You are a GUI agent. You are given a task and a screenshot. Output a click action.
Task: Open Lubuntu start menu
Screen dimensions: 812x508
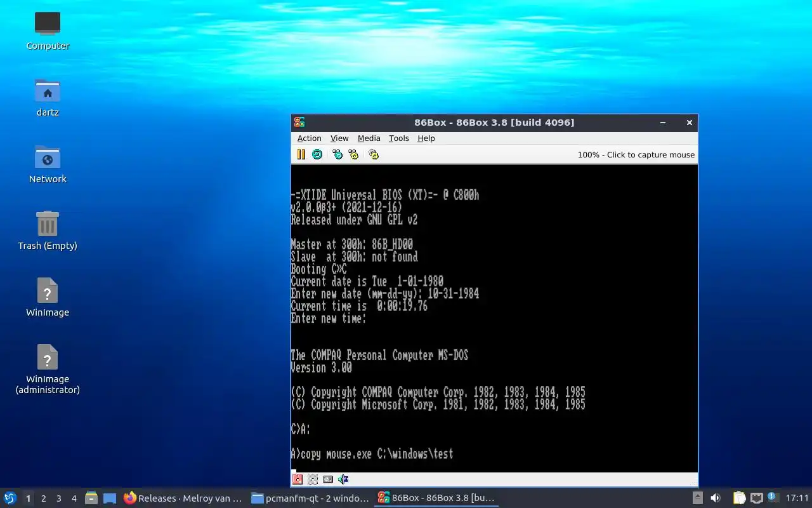tap(10, 498)
